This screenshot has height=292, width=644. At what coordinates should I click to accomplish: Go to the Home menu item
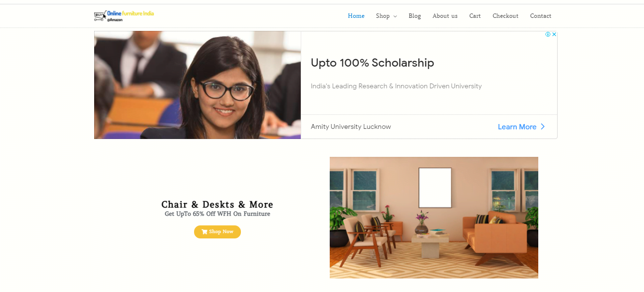pos(356,16)
